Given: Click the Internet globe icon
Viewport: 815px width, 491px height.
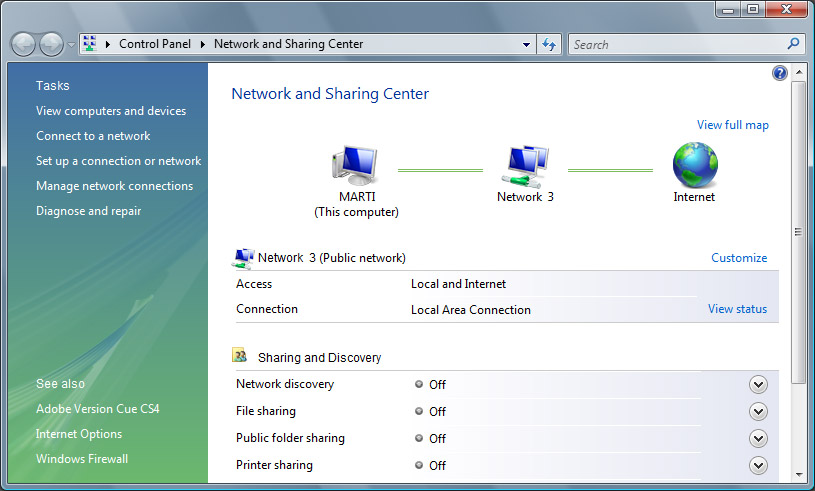Looking at the screenshot, I should [695, 165].
